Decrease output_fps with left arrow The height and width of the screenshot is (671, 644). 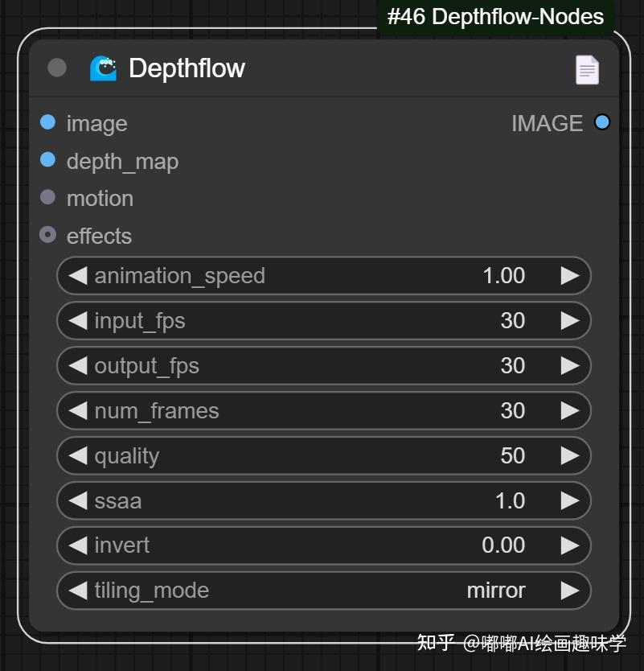tap(78, 366)
